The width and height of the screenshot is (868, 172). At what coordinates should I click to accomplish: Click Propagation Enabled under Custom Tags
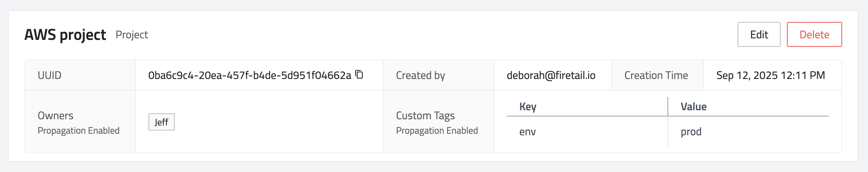[437, 131]
